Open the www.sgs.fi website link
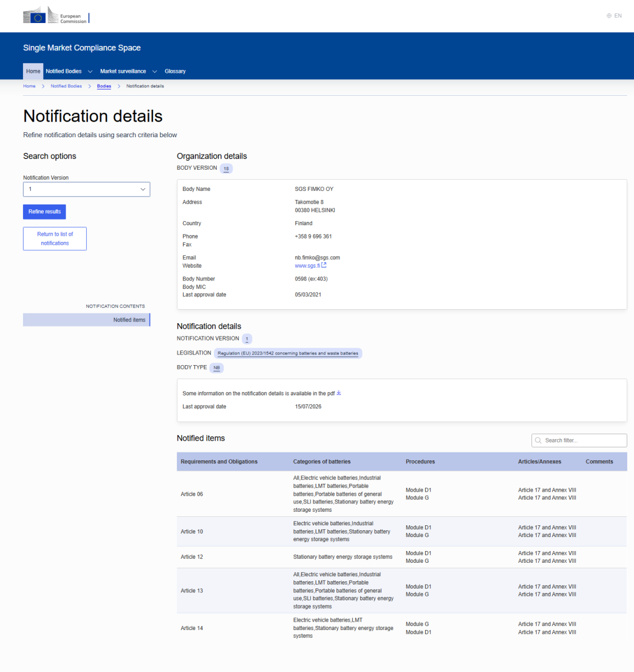This screenshot has height=672, width=634. pos(307,266)
